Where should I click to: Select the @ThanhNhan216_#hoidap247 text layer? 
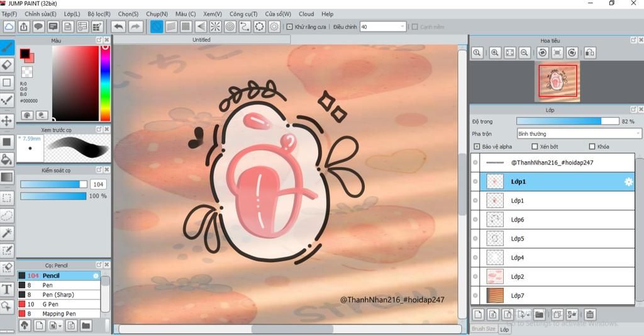[x=552, y=162]
